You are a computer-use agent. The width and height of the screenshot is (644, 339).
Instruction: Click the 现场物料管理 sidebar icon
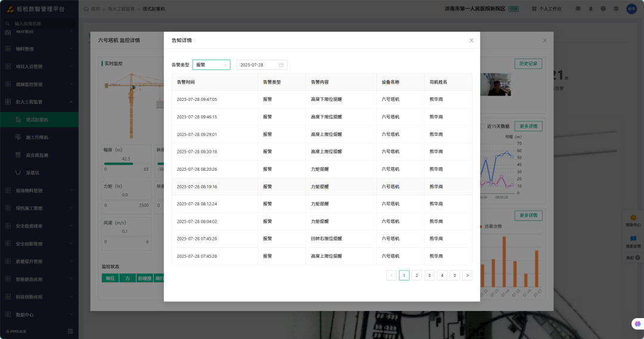[x=8, y=190]
